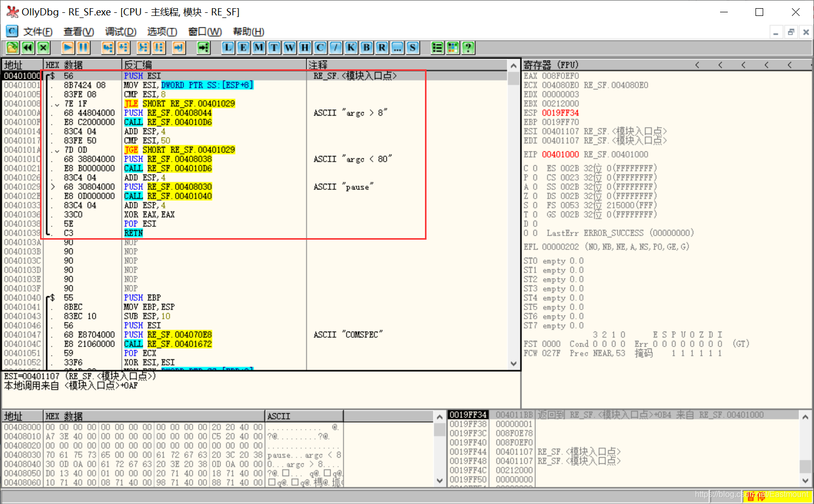This screenshot has width=814, height=504.
Task: Click the EIP 00401000 register line
Action: [x=586, y=154]
